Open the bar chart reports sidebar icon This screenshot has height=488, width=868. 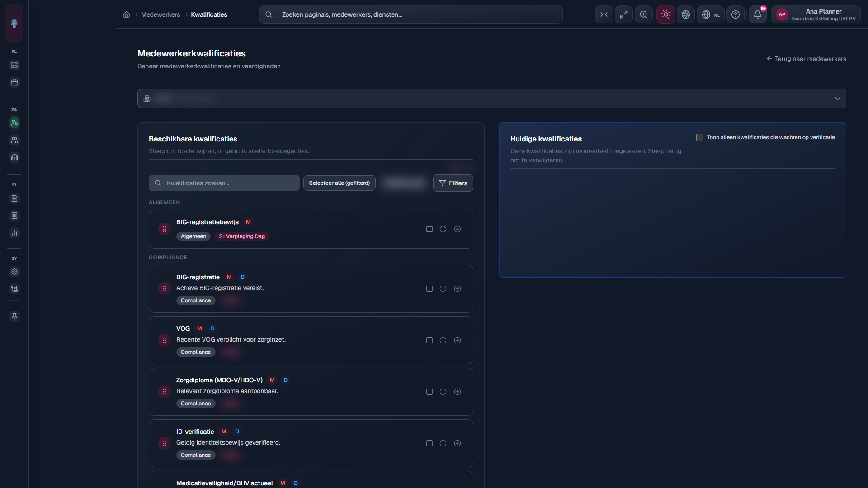point(14,233)
